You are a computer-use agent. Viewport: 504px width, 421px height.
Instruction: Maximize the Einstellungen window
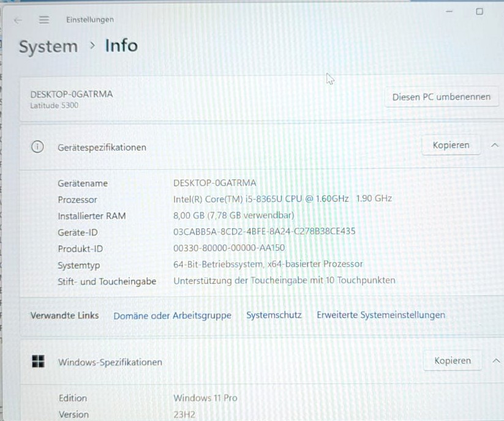[x=480, y=12]
